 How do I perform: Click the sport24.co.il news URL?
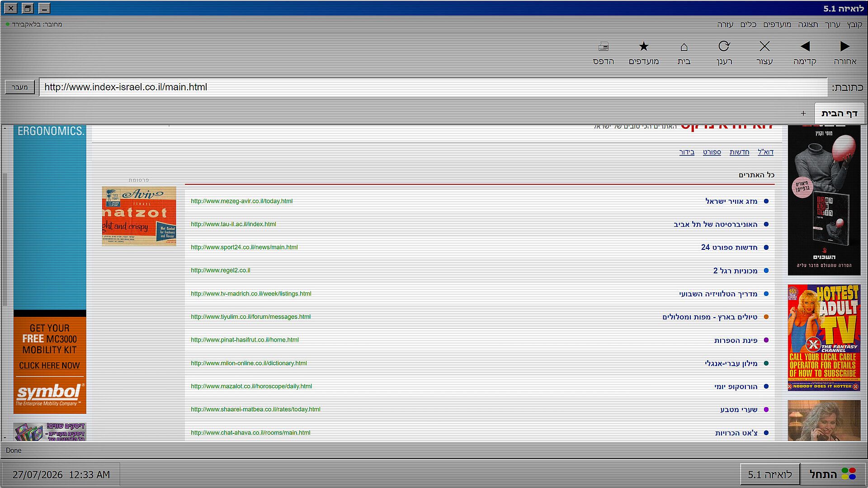pos(244,247)
